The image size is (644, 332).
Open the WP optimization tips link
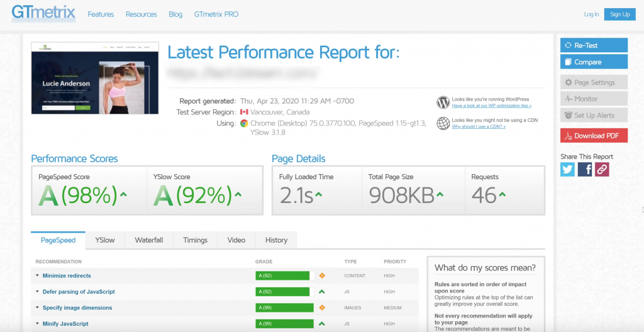(x=482, y=106)
